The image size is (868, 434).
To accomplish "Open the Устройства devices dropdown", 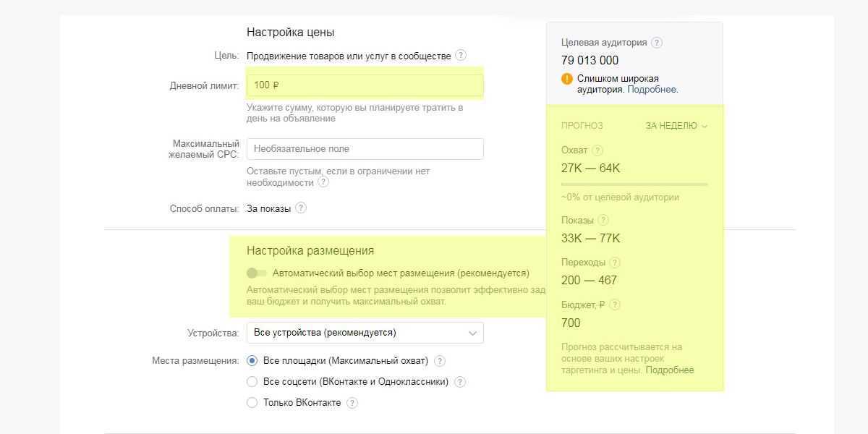I will [365, 333].
